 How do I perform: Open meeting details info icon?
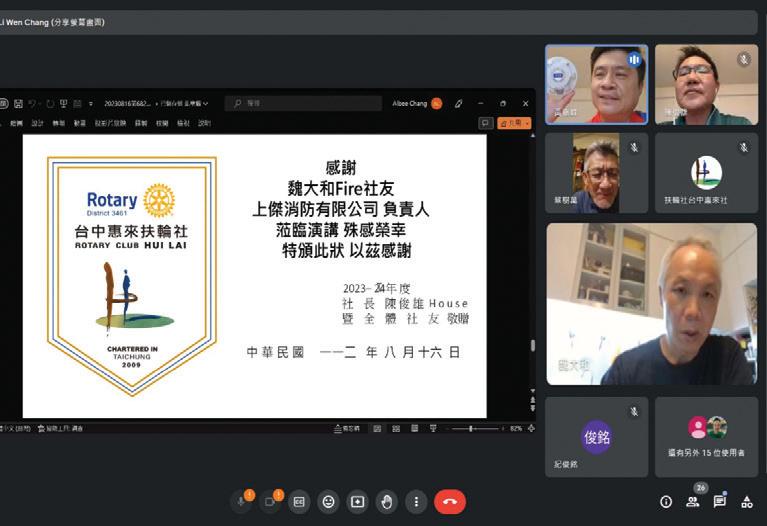tap(666, 502)
